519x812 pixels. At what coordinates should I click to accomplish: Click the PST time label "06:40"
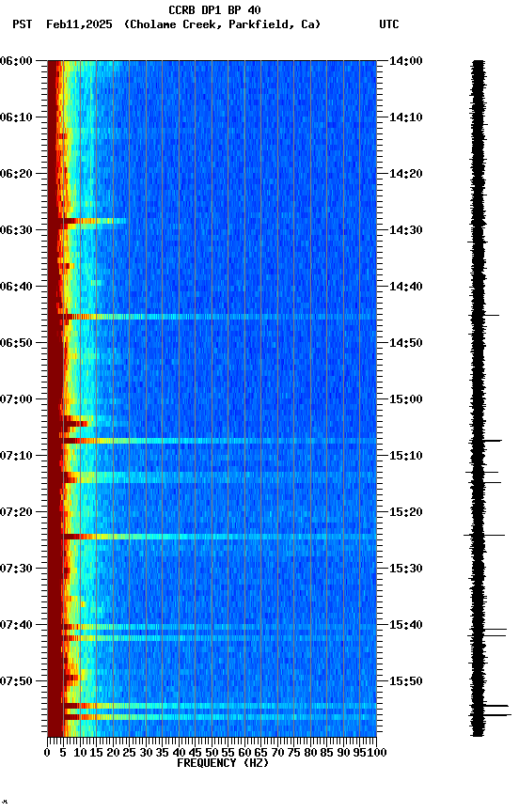point(16,287)
